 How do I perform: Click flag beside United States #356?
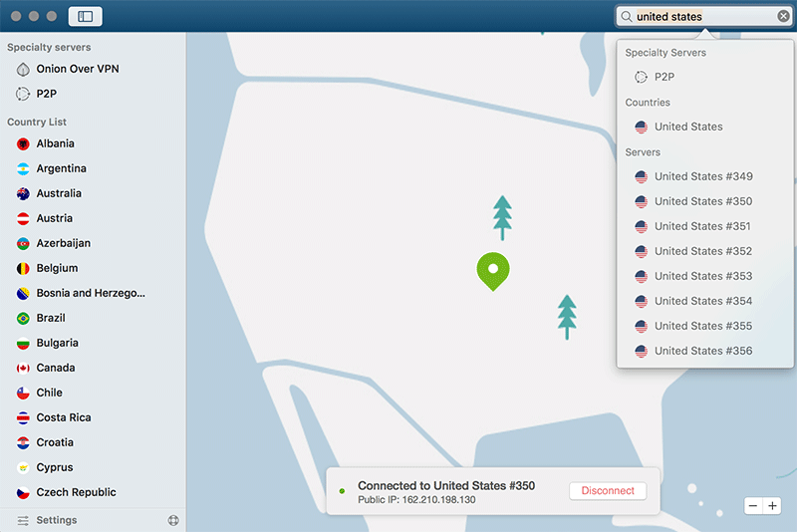pos(641,351)
